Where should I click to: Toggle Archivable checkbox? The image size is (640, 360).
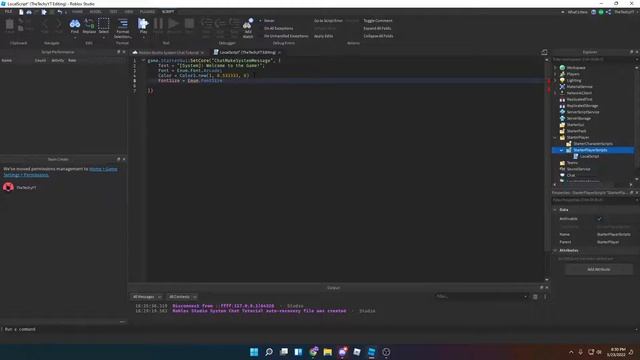599,219
